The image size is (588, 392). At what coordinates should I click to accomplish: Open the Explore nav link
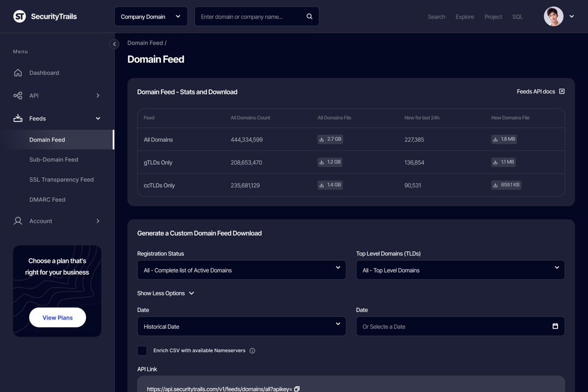pos(465,17)
